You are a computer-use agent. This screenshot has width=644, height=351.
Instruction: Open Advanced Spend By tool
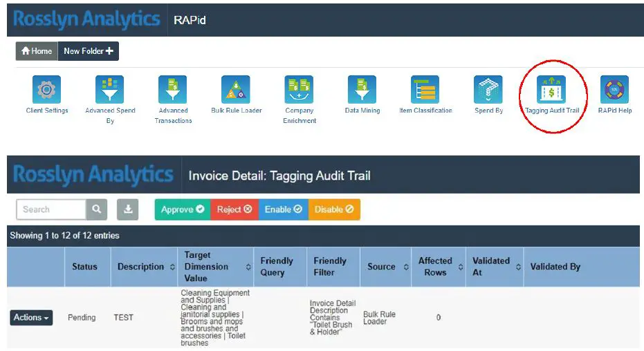110,89
